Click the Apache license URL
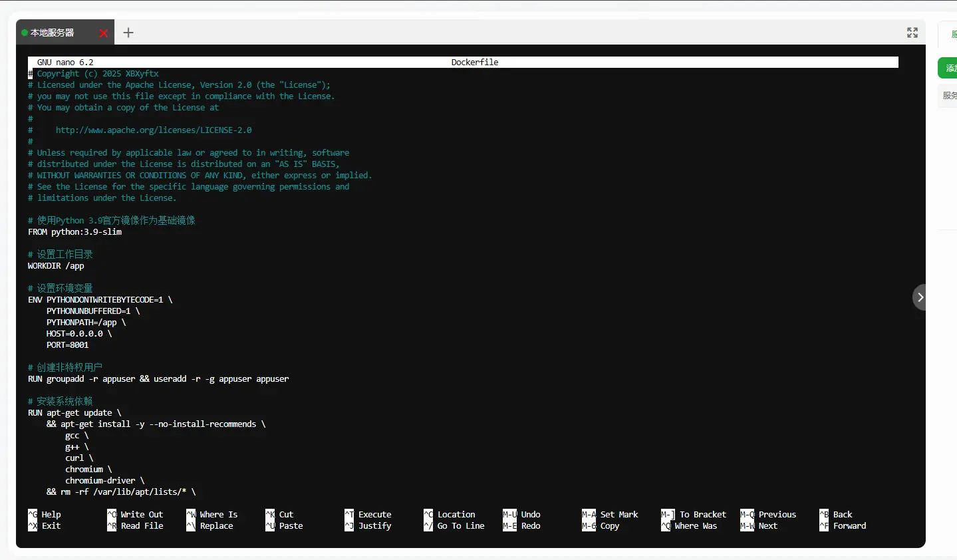Viewport: 957px width, 560px height. click(153, 130)
